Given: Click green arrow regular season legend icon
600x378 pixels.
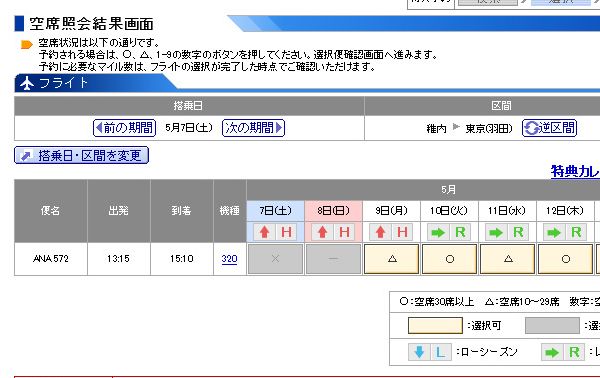Looking at the screenshot, I should coord(552,352).
